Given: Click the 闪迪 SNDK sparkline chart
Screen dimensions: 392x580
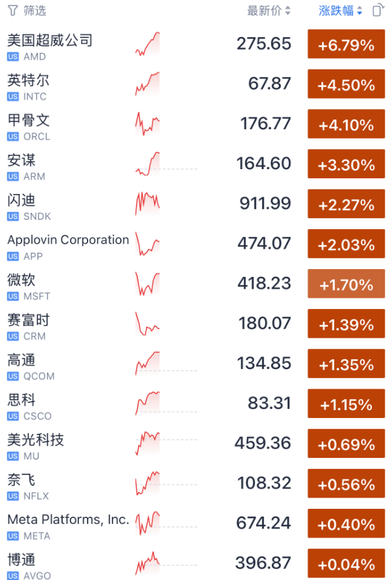Looking at the screenshot, I should click(147, 202).
